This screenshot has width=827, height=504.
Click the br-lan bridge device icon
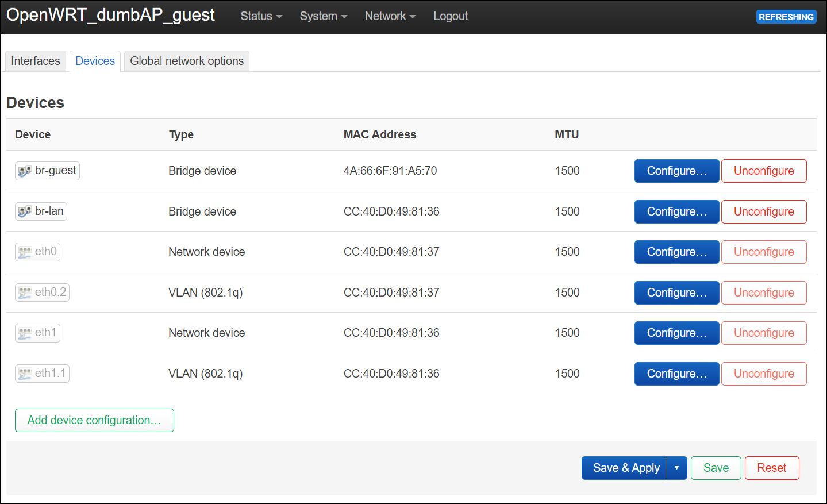[x=25, y=211]
